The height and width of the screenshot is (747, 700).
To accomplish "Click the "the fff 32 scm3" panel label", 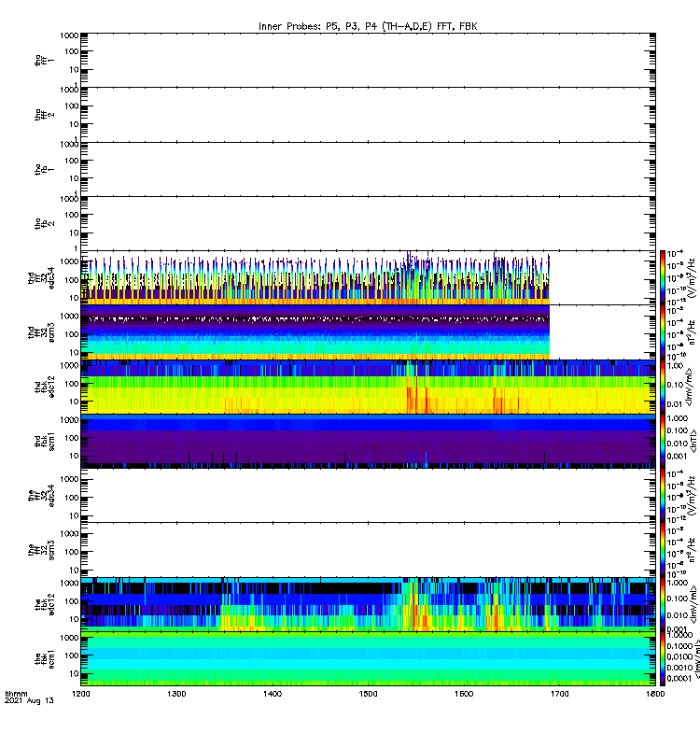I will point(41,550).
